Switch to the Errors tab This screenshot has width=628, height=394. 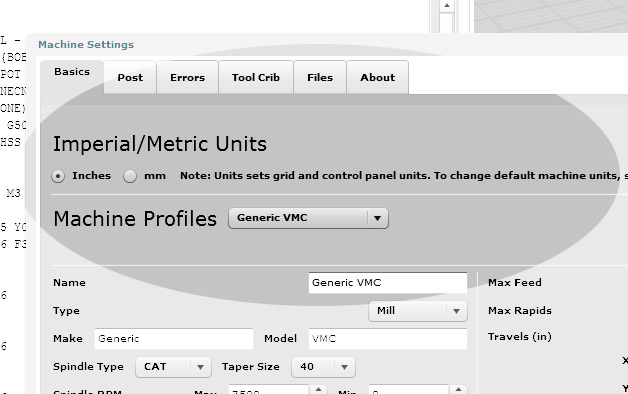pos(187,77)
